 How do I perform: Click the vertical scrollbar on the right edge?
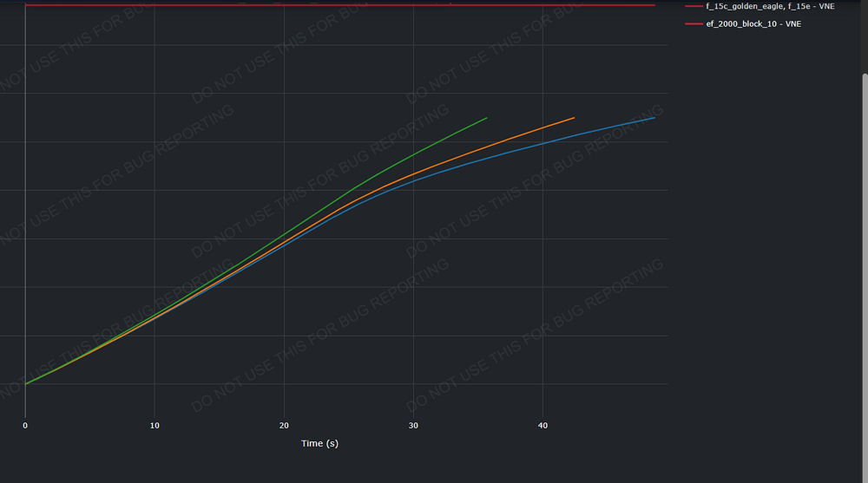tap(865, 277)
